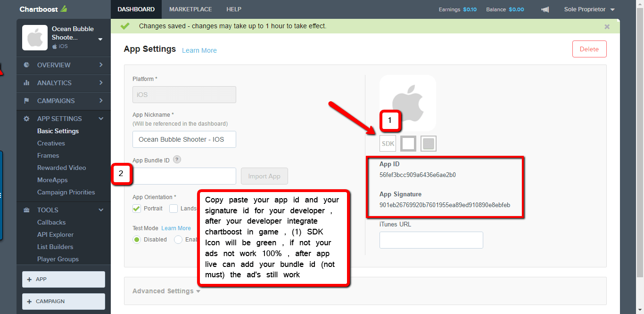Click the App ID value 56fef3bcc909a6436e6ae2b0
This screenshot has width=644, height=314.
418,175
